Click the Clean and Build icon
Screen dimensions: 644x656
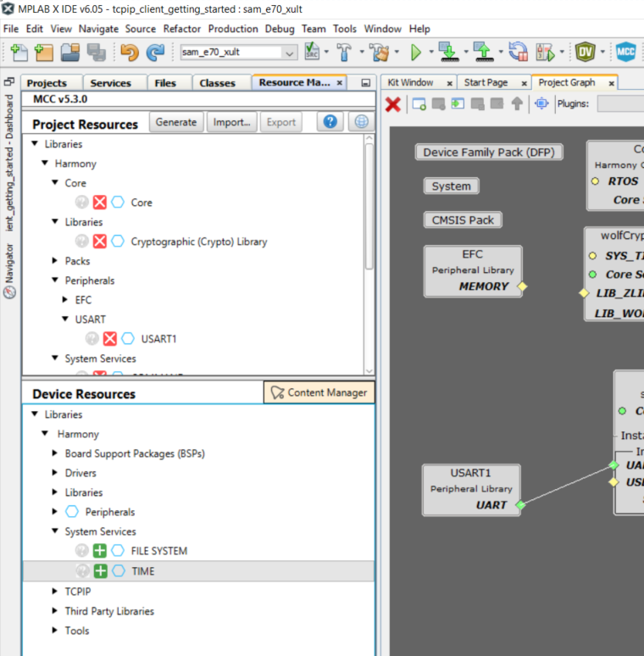pos(380,53)
